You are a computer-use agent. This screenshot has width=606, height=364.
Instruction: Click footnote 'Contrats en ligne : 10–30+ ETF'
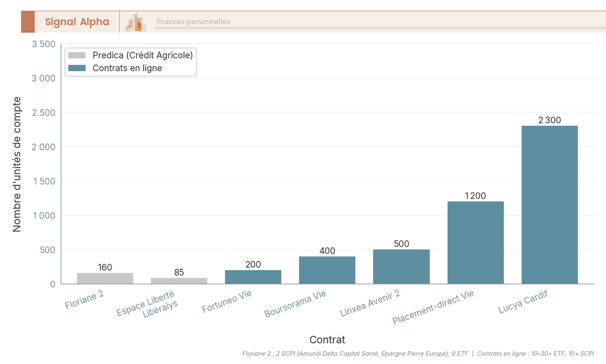pyautogui.click(x=519, y=353)
